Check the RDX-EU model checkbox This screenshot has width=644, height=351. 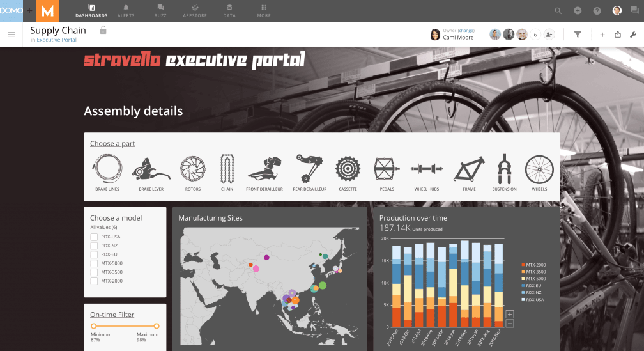[94, 254]
